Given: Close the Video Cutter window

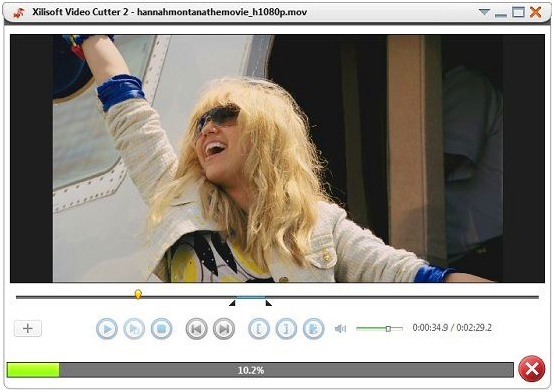Looking at the screenshot, I should coord(536,12).
